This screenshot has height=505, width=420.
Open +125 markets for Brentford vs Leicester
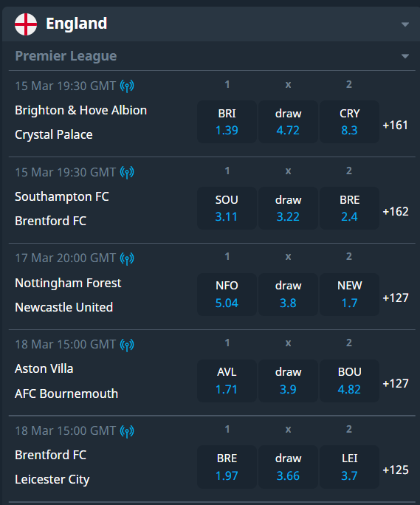click(x=396, y=470)
